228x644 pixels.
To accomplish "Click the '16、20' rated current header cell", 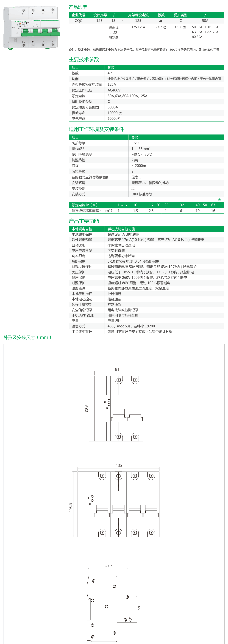I will tap(154, 205).
